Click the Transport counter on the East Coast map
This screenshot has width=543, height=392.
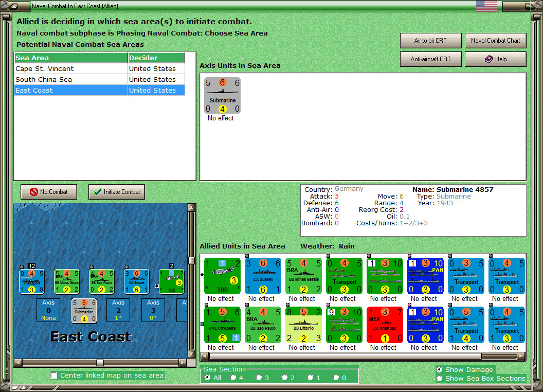(x=32, y=281)
